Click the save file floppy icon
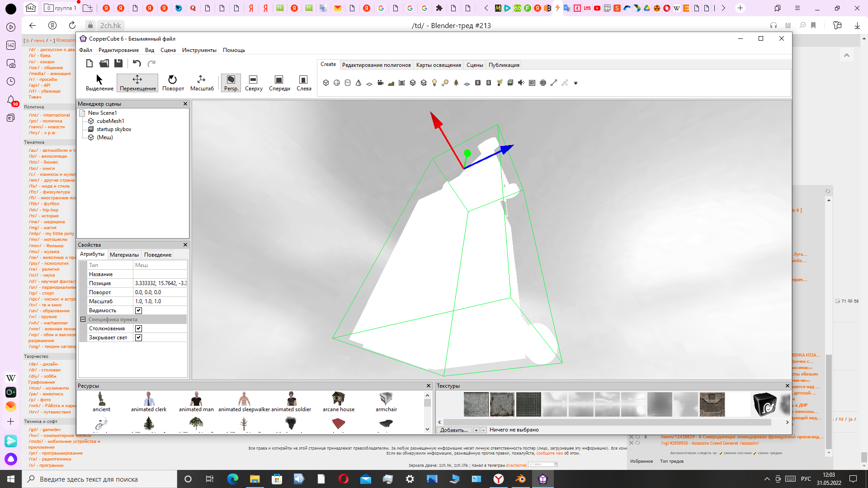Viewport: 868px width, 488px height. tap(118, 63)
